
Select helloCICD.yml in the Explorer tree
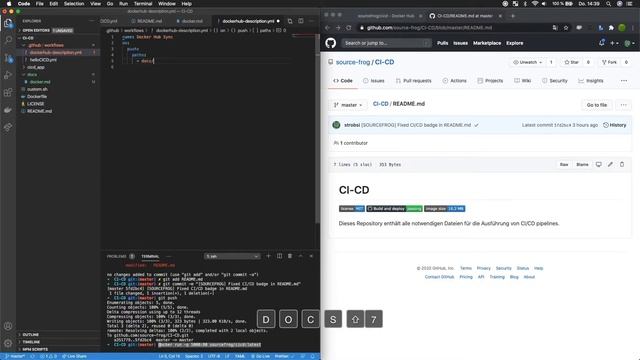click(43, 60)
